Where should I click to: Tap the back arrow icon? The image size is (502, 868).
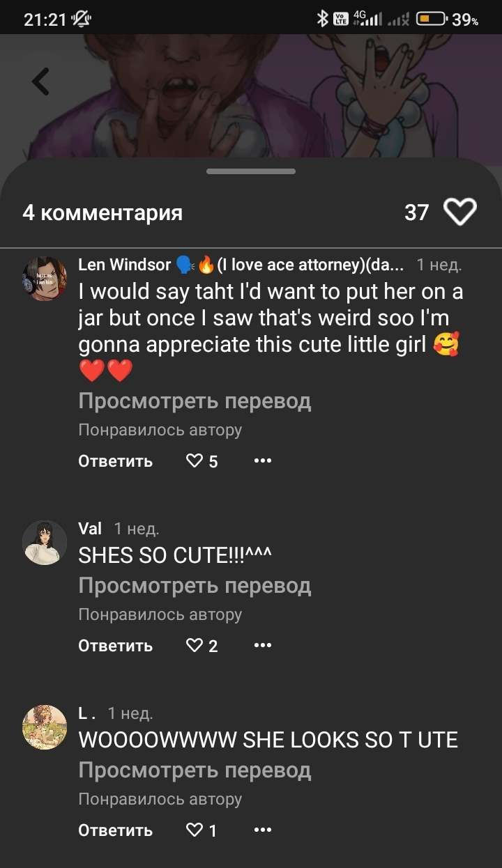click(41, 82)
